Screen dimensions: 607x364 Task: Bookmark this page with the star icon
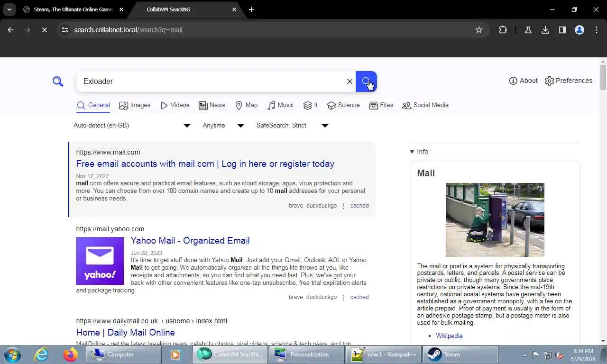click(479, 30)
